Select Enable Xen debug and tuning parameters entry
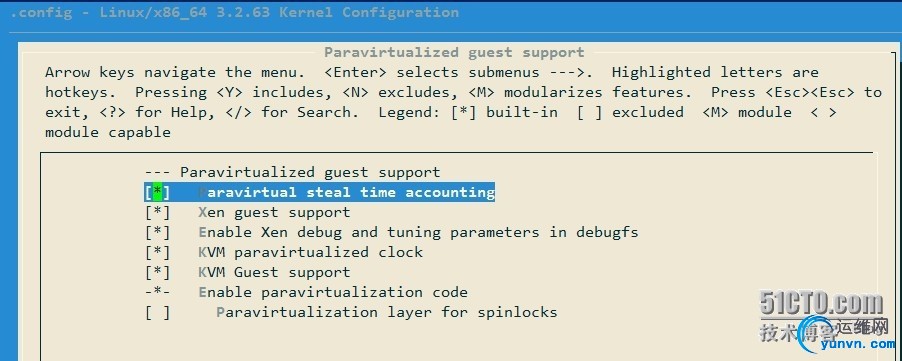 coord(418,232)
